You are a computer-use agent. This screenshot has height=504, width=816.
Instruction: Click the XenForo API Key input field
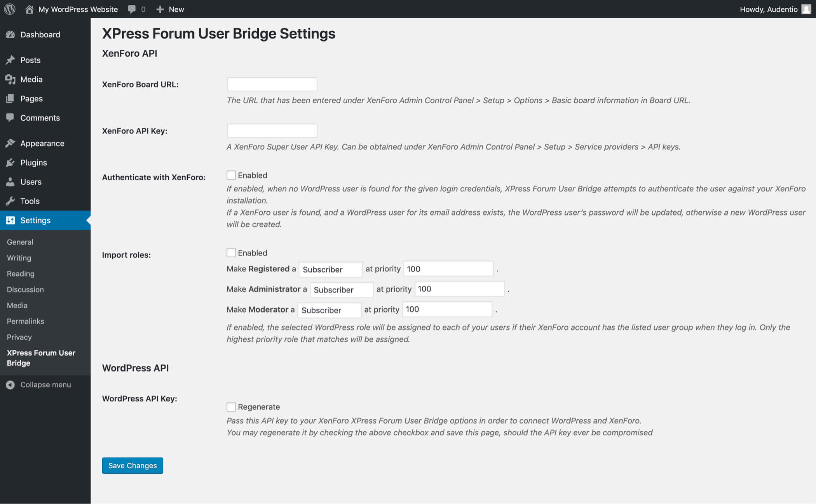click(x=272, y=130)
